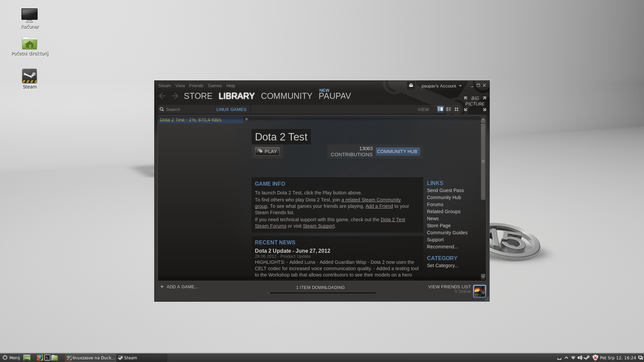This screenshot has height=362, width=644.
Task: Go to the STORE tab
Action: point(198,96)
